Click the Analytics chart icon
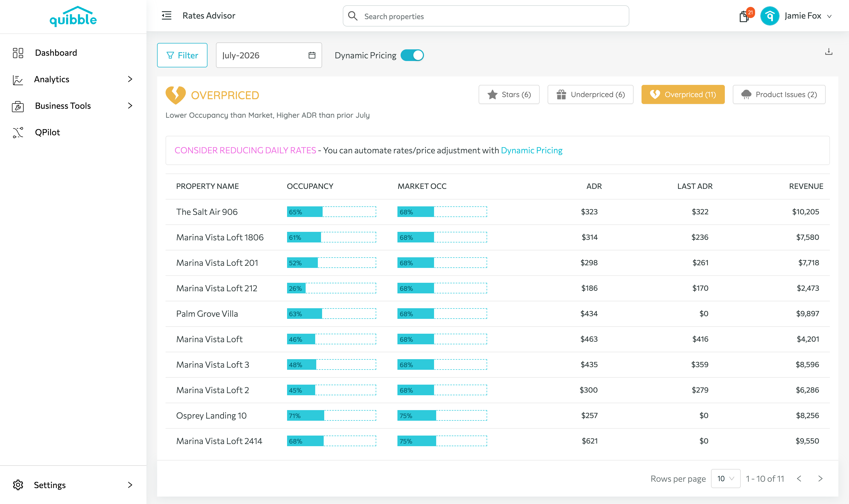 [x=18, y=80]
